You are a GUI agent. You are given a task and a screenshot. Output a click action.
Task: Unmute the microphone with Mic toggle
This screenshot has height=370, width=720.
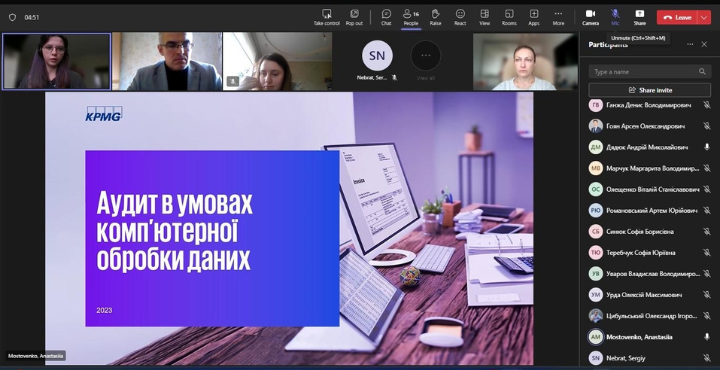point(615,17)
